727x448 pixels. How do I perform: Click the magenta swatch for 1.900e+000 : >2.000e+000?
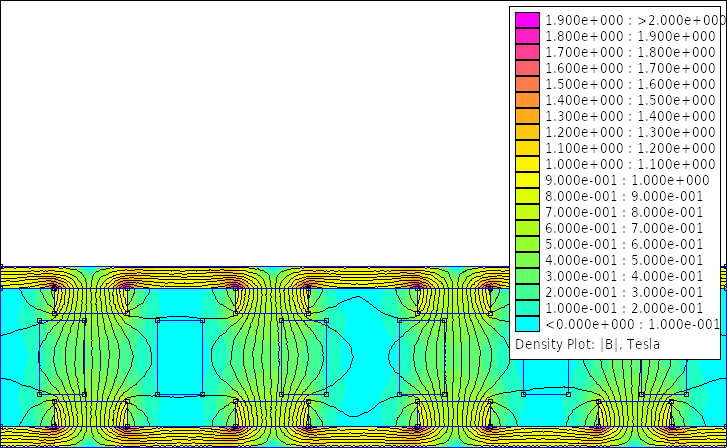click(x=527, y=20)
